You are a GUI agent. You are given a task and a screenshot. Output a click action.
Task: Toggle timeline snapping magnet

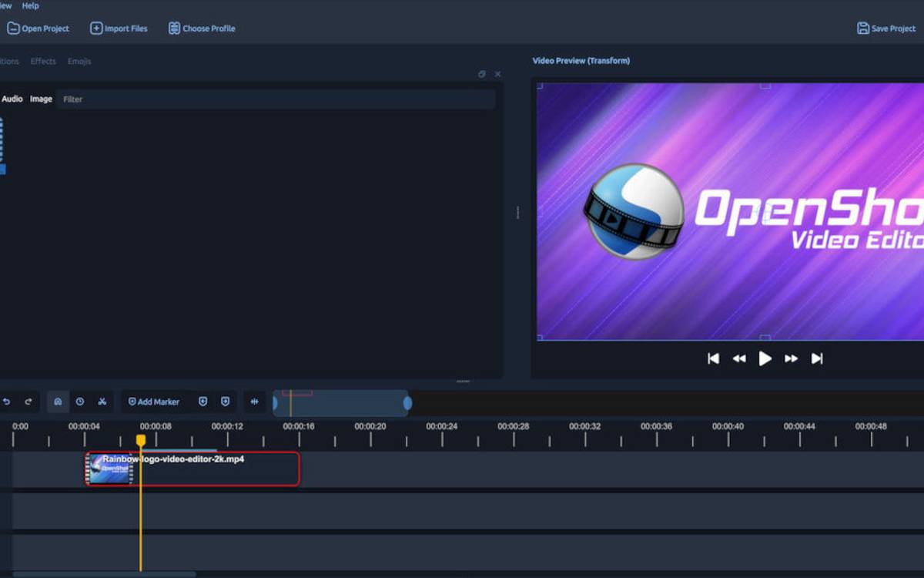[58, 402]
